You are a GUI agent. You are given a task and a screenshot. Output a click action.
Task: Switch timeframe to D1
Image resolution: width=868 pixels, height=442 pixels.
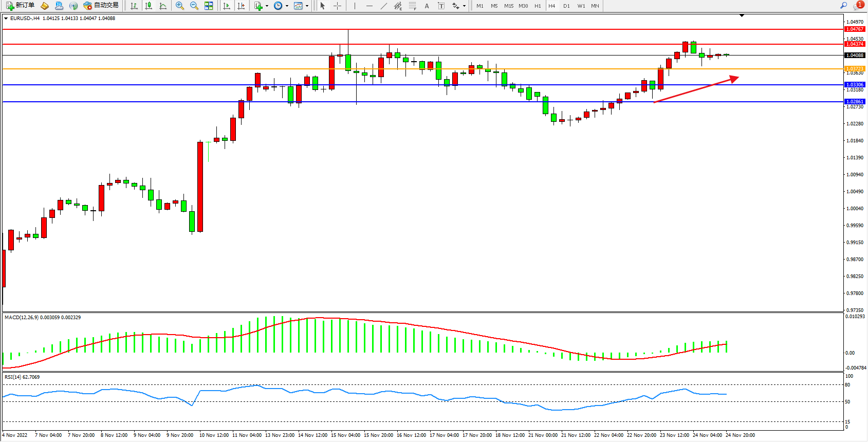pos(566,6)
